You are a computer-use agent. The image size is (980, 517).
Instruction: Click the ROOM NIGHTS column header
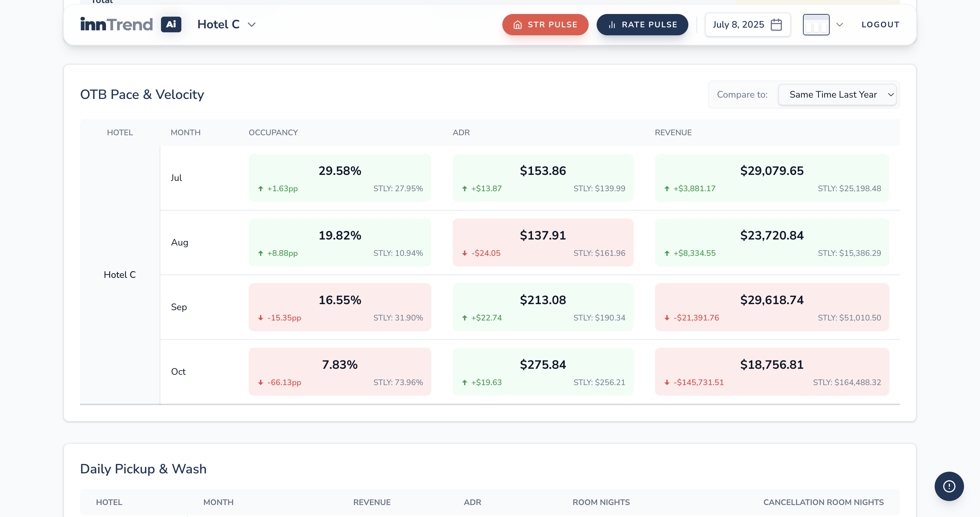tap(601, 502)
